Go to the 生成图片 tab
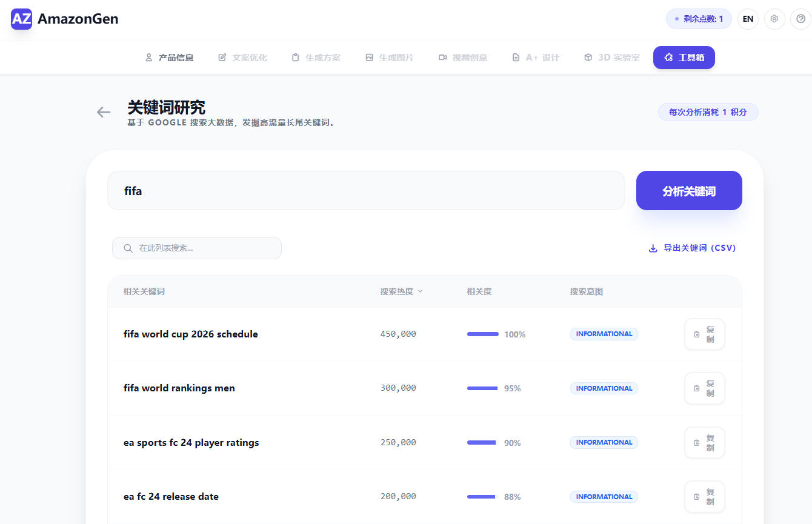812x524 pixels. [x=389, y=58]
